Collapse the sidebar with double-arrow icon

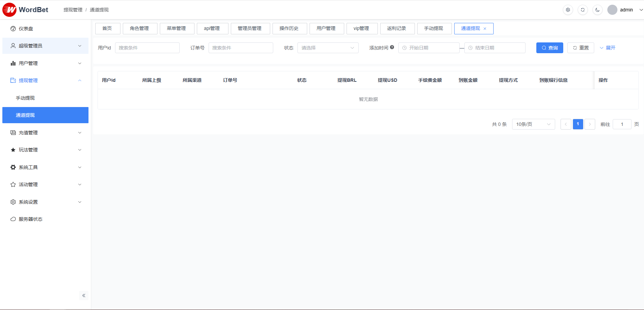click(x=84, y=296)
